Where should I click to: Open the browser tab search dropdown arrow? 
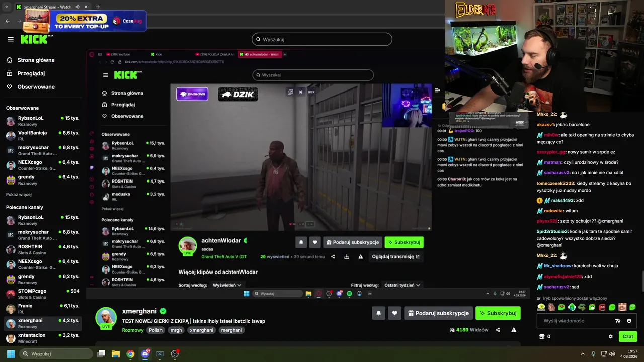[x=7, y=7]
